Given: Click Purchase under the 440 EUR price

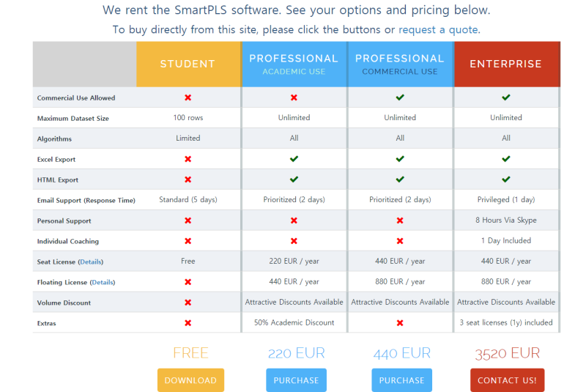Looking at the screenshot, I should (x=401, y=380).
